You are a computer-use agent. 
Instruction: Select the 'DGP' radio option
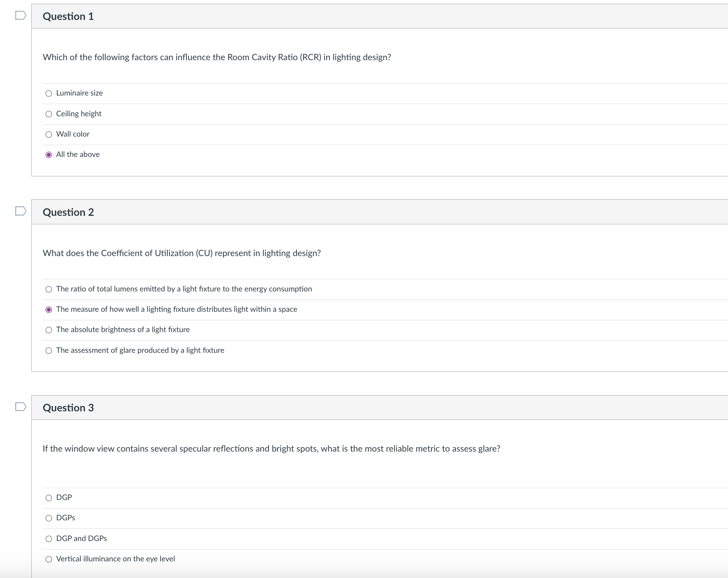[x=49, y=498]
